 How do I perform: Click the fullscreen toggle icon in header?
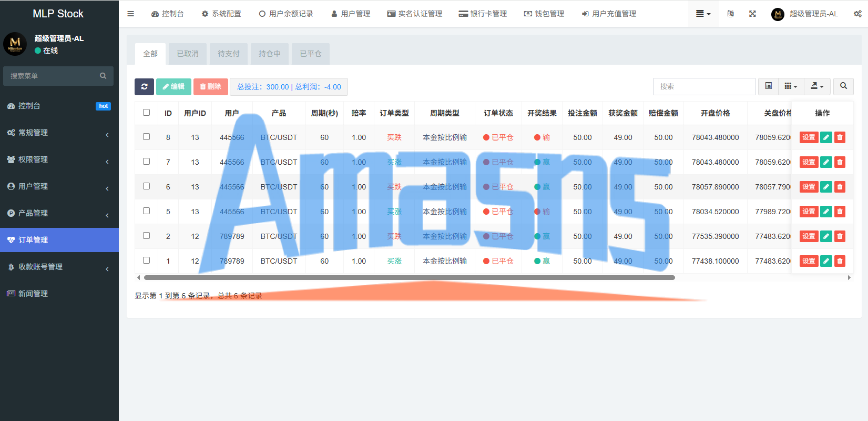point(752,14)
